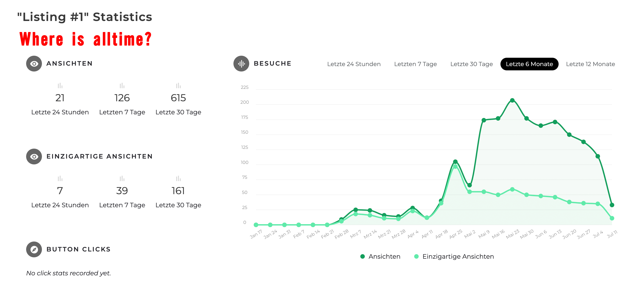644x281 pixels.
Task: Click bar chart icon above 126 views
Action: pos(122,85)
